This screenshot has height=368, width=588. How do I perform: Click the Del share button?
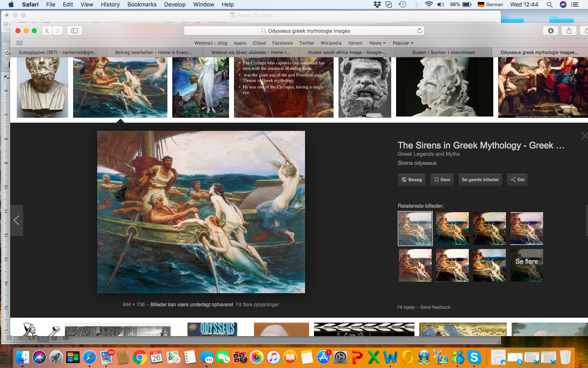517,180
